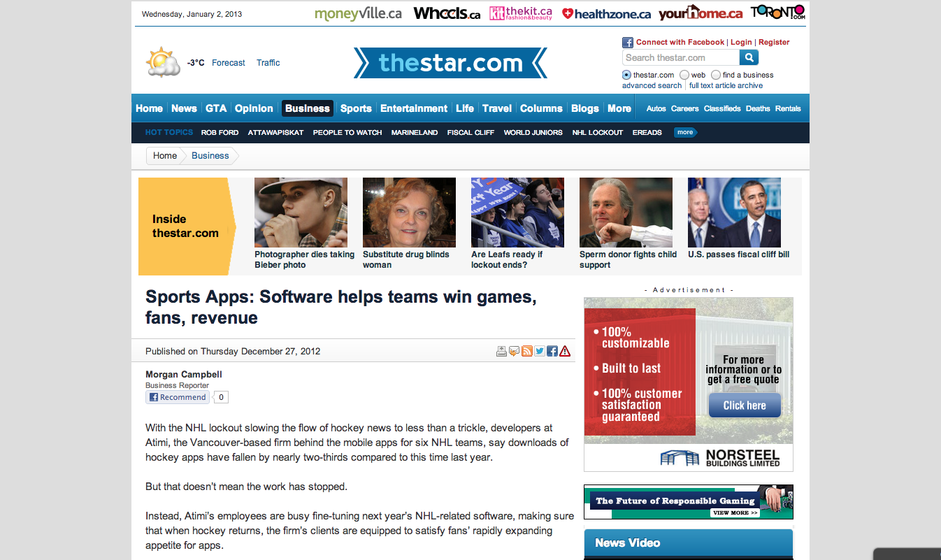This screenshot has height=560, width=941.
Task: Select thestar.com search radio option
Action: click(x=626, y=75)
